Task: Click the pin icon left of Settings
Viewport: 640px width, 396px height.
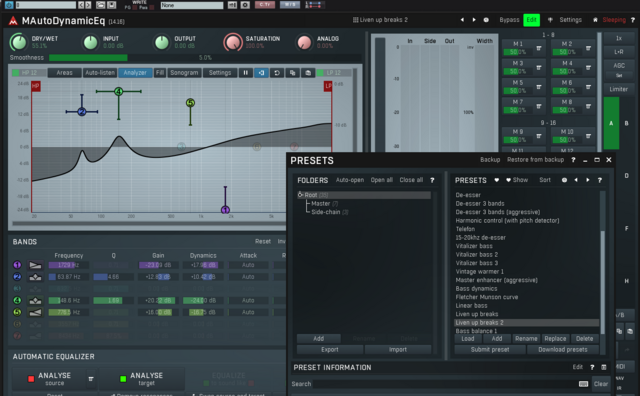Action: point(550,20)
